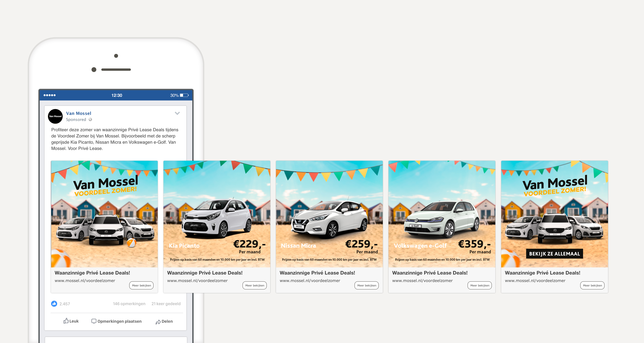
Task: Click the mossel.nl URL under Kia Picanto card
Action: pyautogui.click(x=197, y=281)
